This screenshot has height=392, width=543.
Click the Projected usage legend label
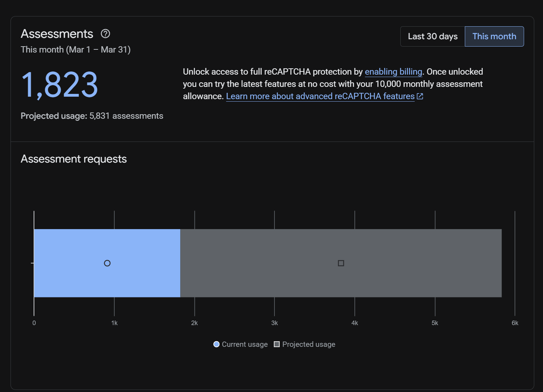pos(308,344)
